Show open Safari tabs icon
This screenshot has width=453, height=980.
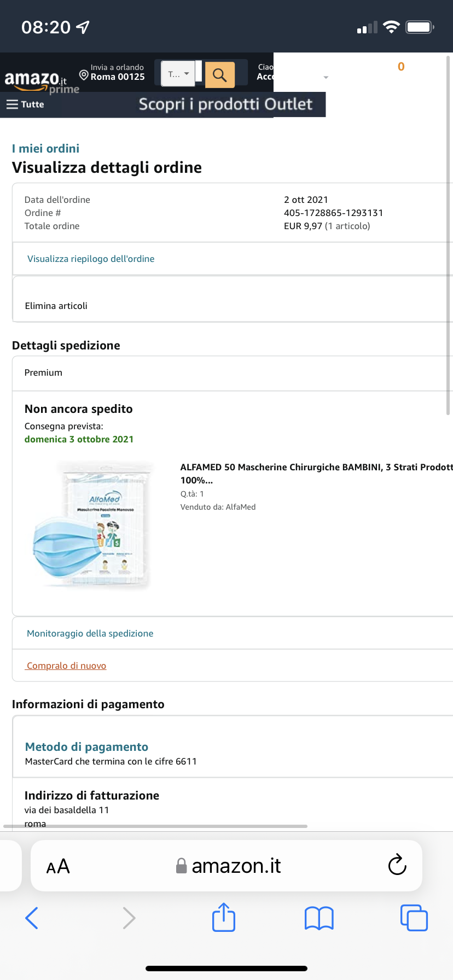click(414, 918)
